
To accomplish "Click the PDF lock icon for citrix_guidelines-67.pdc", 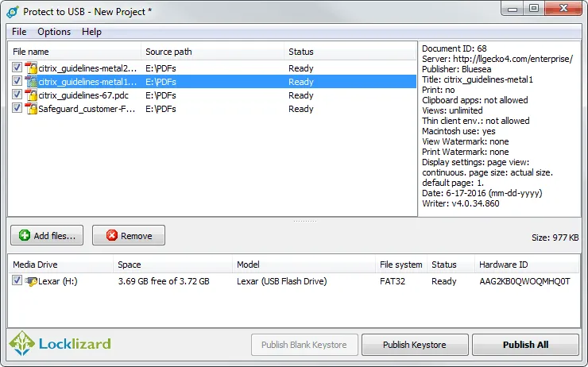I will [x=31, y=95].
